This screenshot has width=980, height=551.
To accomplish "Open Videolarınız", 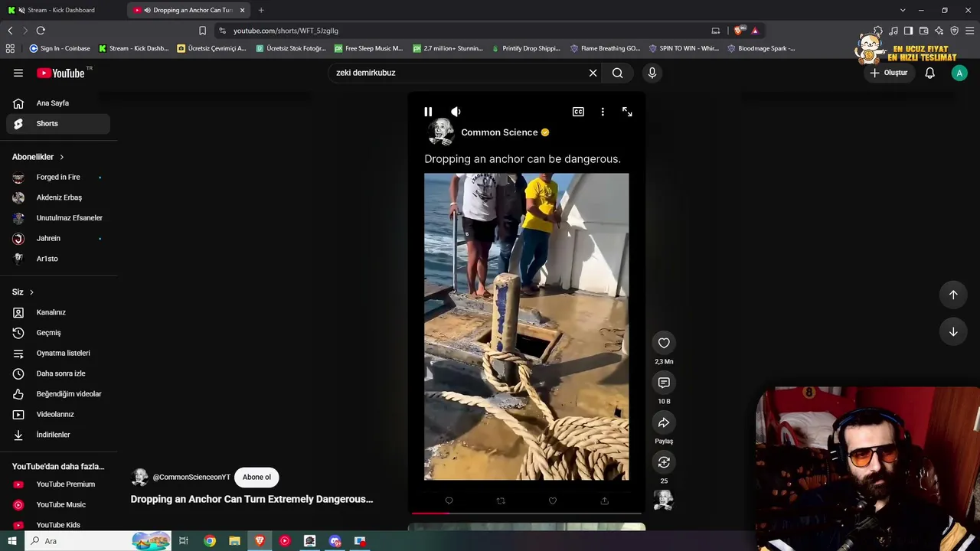I will 58,414.
